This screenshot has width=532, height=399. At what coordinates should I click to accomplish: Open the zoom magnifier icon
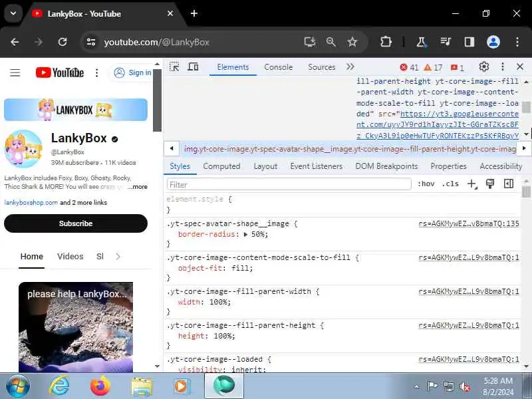click(x=331, y=42)
